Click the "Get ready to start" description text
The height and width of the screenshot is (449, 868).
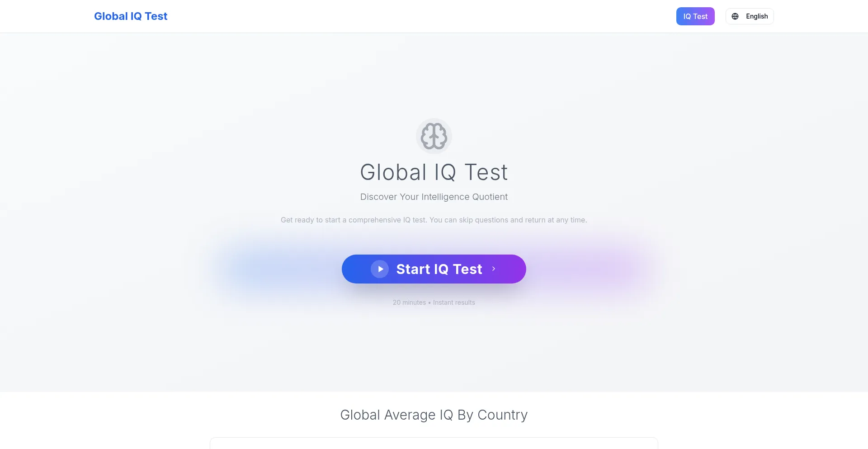(434, 220)
